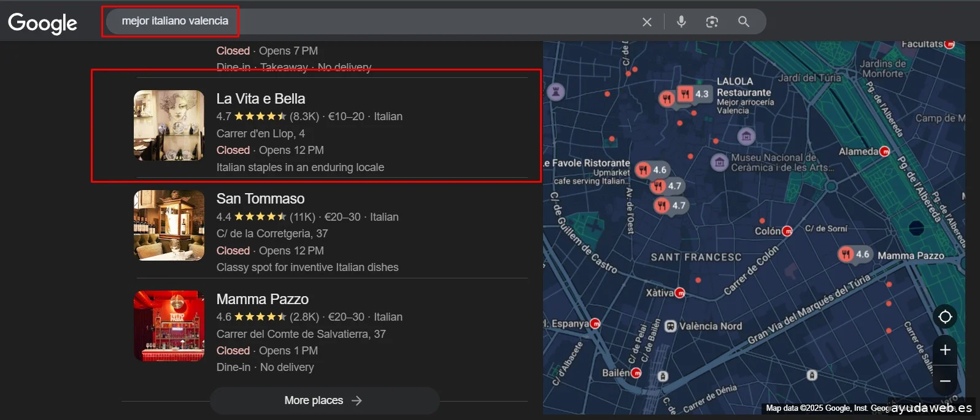The height and width of the screenshot is (420, 980).
Task: Select the Colón metro station marker
Action: (787, 231)
